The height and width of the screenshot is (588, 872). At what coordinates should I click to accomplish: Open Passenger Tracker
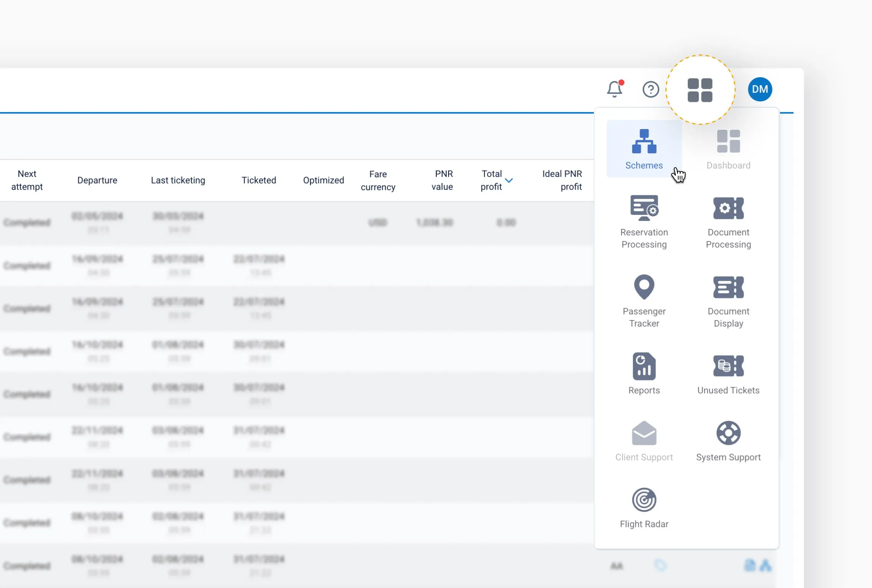644,301
